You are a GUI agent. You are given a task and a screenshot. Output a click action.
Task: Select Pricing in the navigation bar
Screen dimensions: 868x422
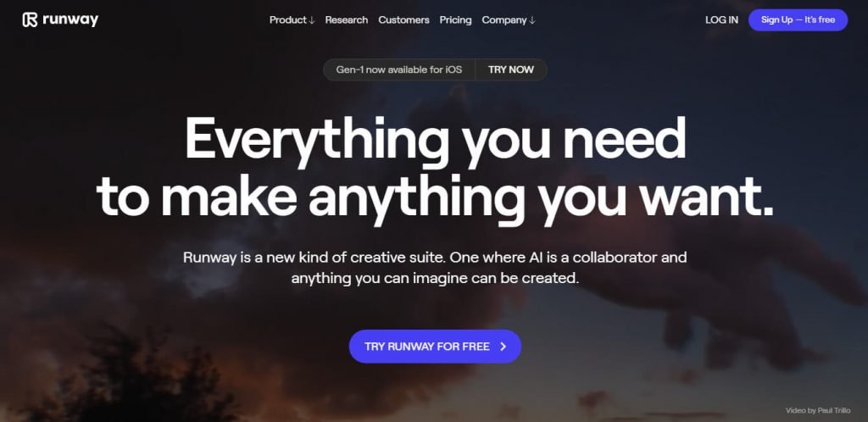point(455,19)
